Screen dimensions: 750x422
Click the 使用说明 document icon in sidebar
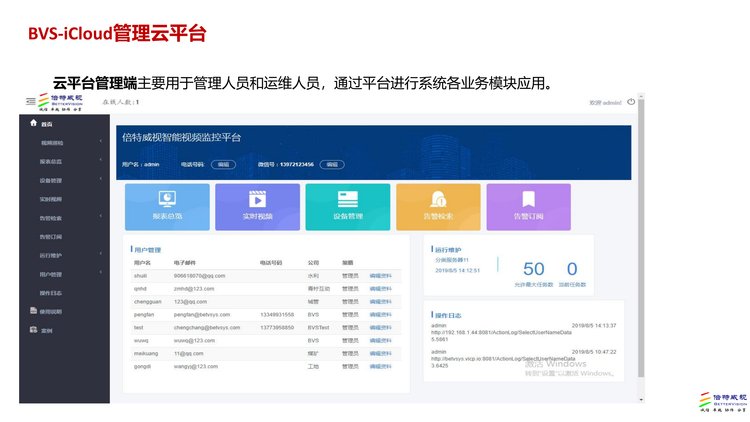(33, 311)
